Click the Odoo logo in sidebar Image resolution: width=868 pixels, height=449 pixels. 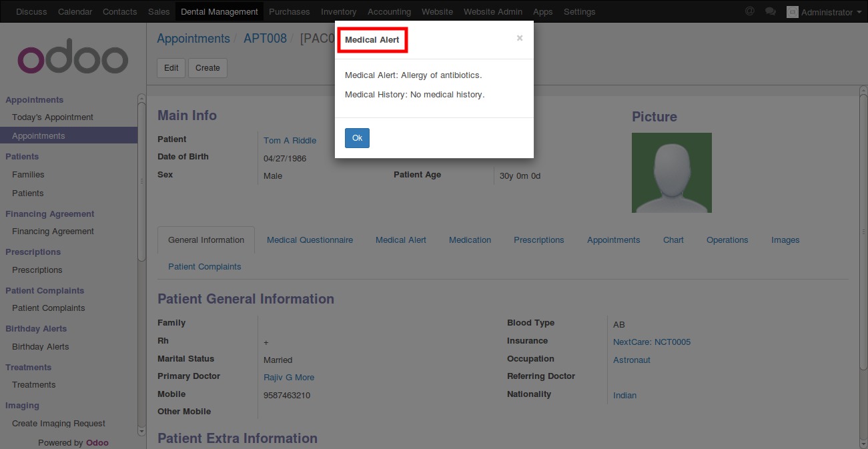coord(72,59)
